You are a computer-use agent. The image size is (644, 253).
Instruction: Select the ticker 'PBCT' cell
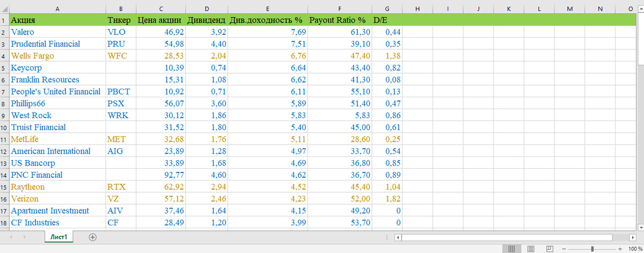tap(121, 91)
